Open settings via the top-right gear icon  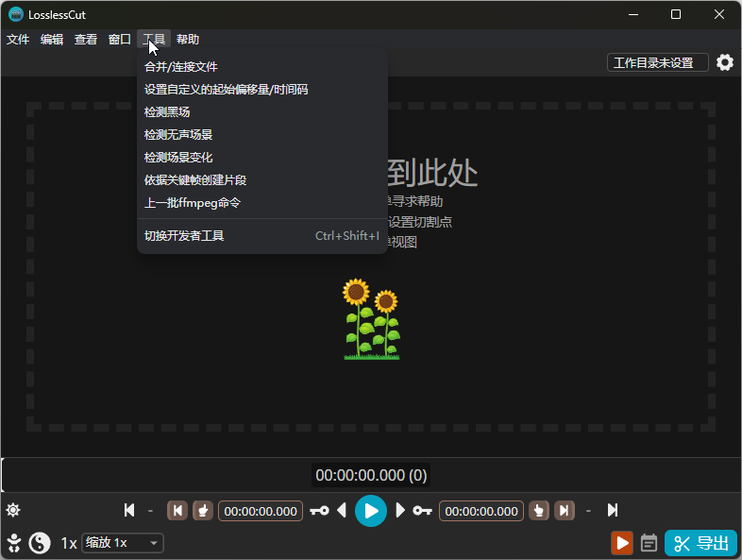point(724,62)
